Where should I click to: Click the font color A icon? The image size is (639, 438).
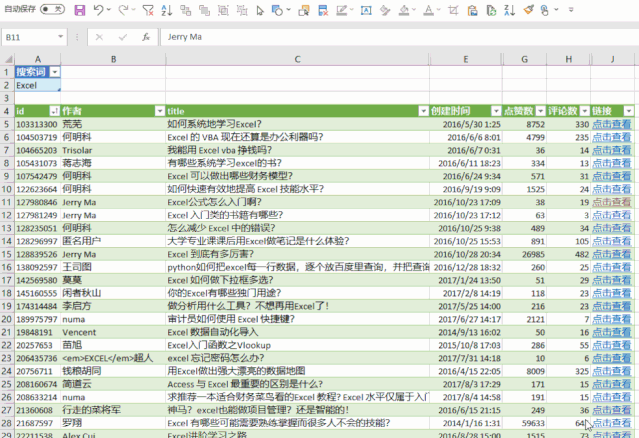[428, 10]
